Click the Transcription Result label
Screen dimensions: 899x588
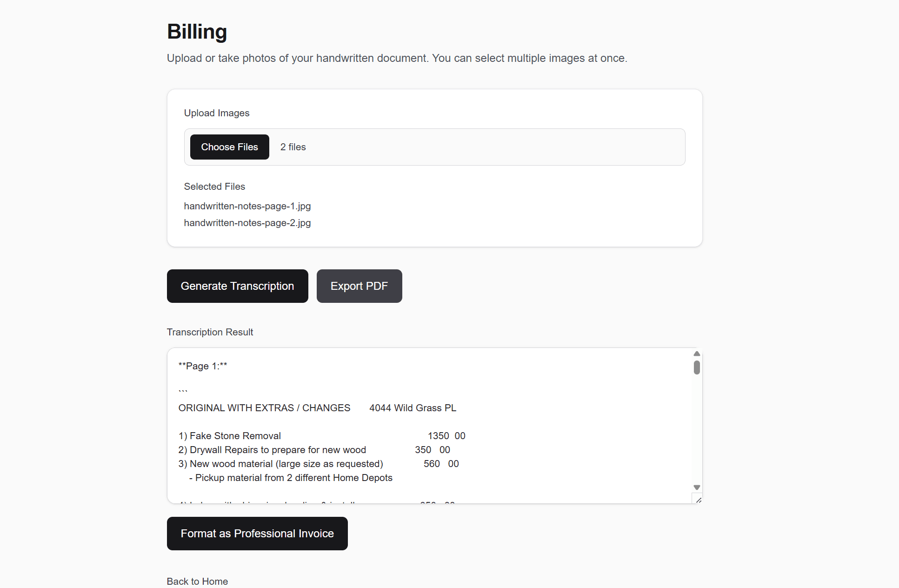pyautogui.click(x=210, y=332)
